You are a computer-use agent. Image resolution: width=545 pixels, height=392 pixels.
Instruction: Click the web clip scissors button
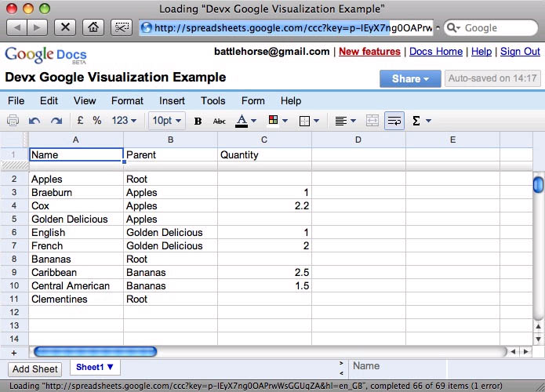pos(122,27)
